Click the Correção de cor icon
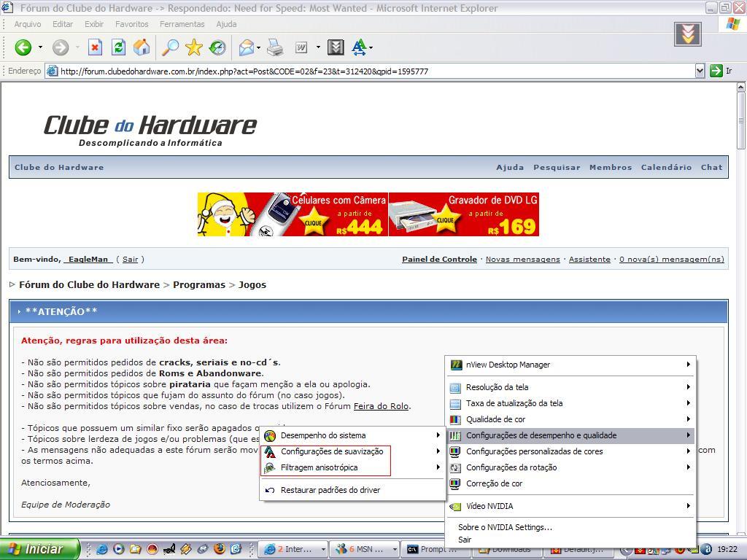Image resolution: width=747 pixels, height=560 pixels. pos(455,484)
